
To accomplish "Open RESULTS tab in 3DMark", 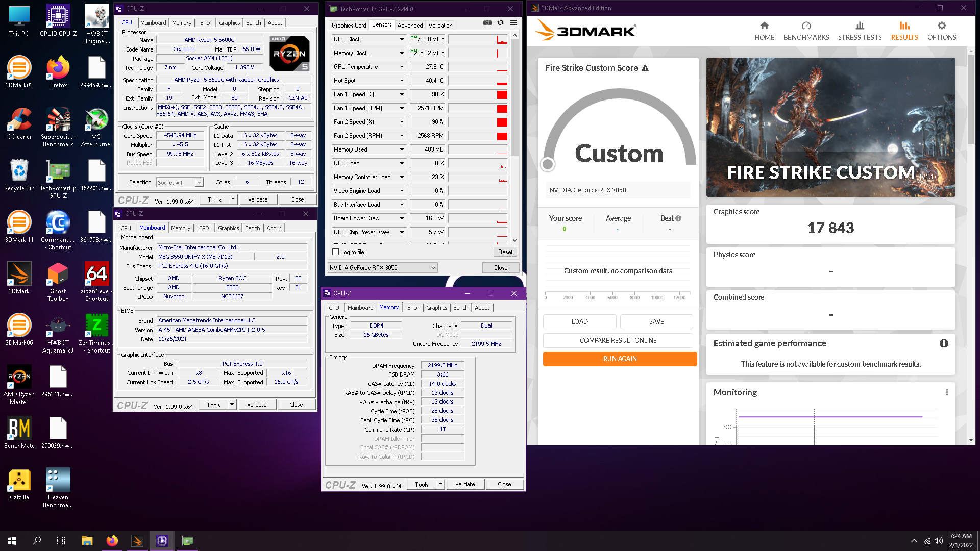I will click(904, 31).
